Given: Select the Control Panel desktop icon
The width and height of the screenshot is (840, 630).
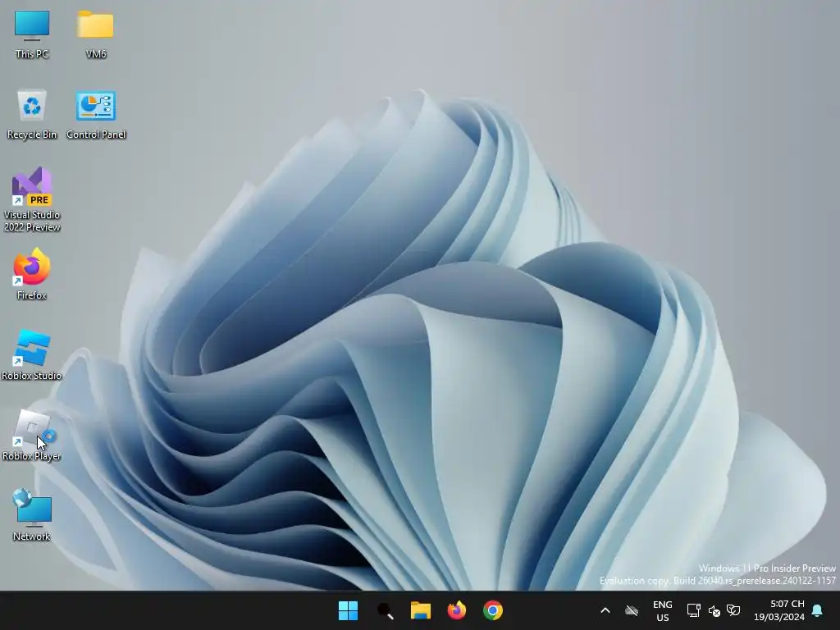Looking at the screenshot, I should tap(96, 114).
